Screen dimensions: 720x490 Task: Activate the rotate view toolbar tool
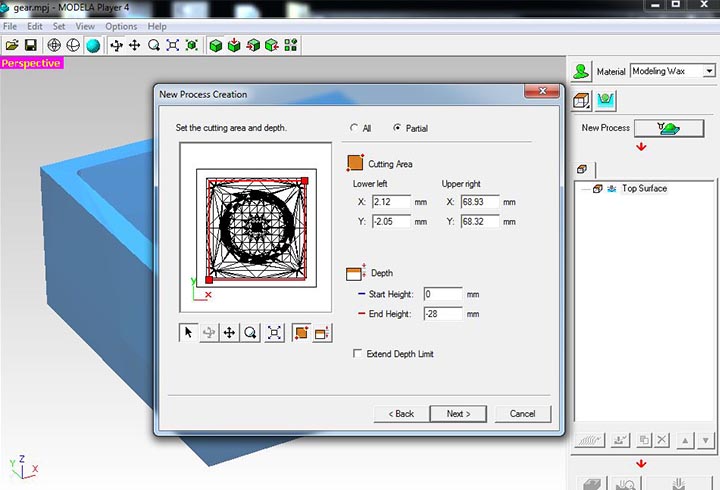pyautogui.click(x=116, y=45)
